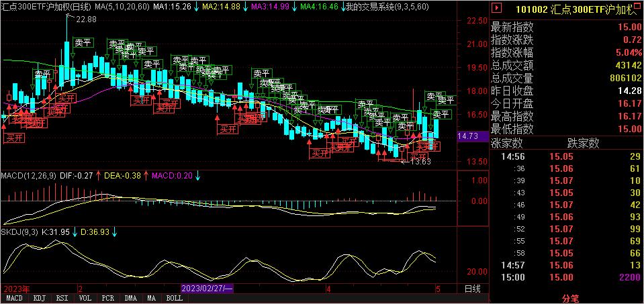Click the 最低指数 label
This screenshot has width=644, height=304.
[512, 130]
